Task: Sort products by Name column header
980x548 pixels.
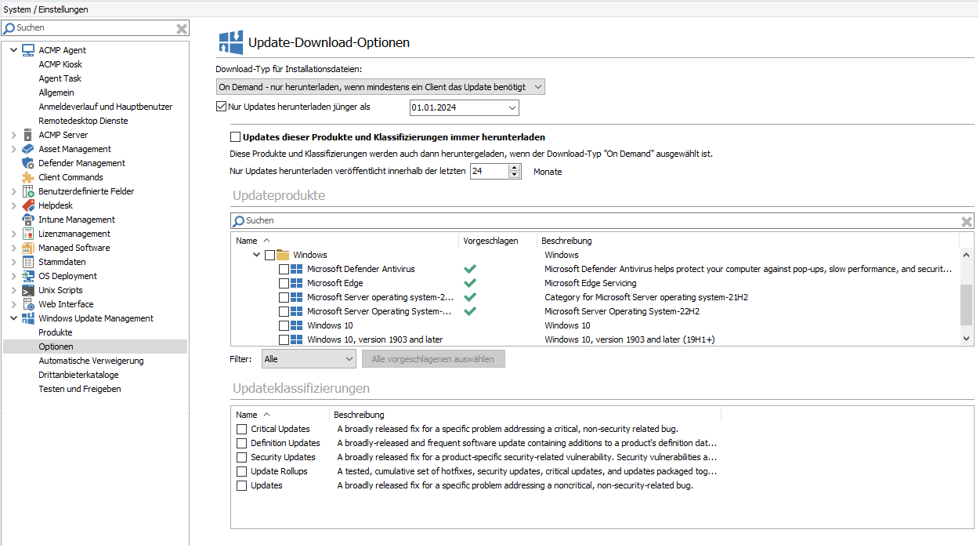Action: tap(345, 241)
